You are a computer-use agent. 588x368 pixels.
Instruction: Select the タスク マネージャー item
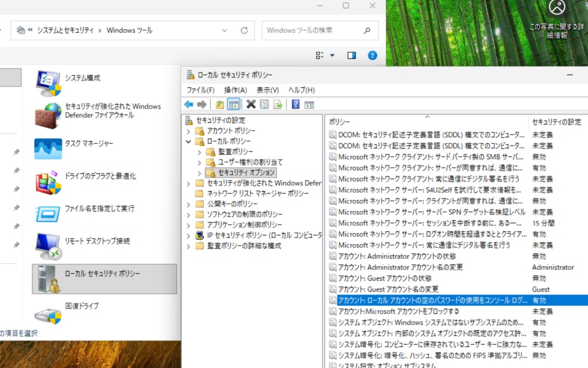88,144
